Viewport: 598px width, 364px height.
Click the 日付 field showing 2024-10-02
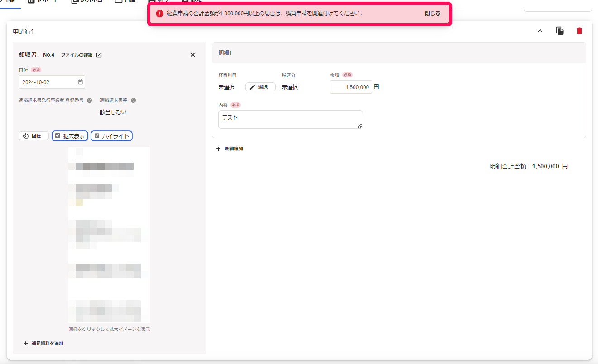52,82
